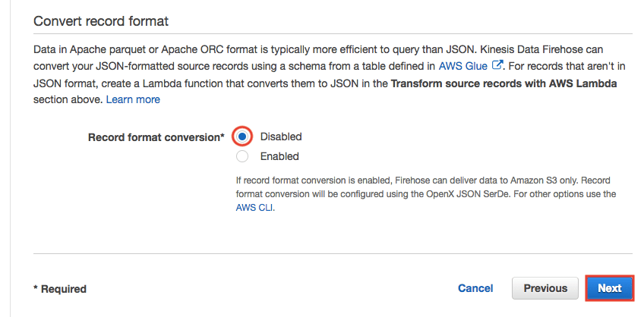Select the Disabled radio button
The image size is (644, 317).
pyautogui.click(x=242, y=137)
